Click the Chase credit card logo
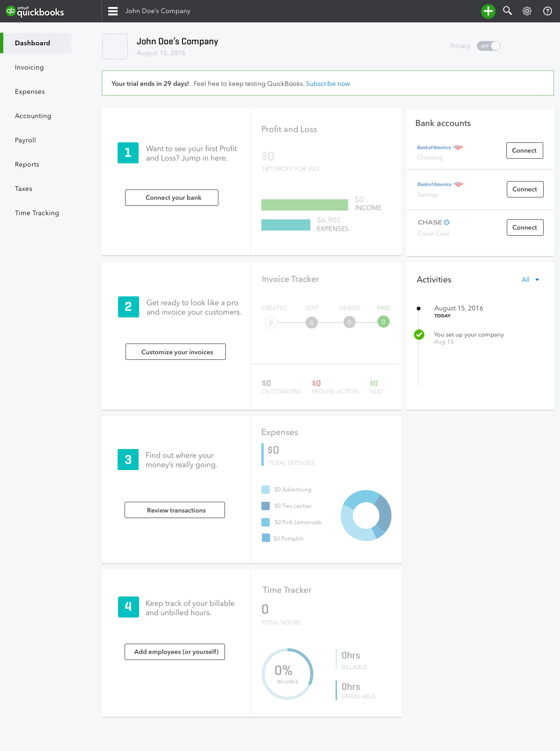 pos(434,223)
